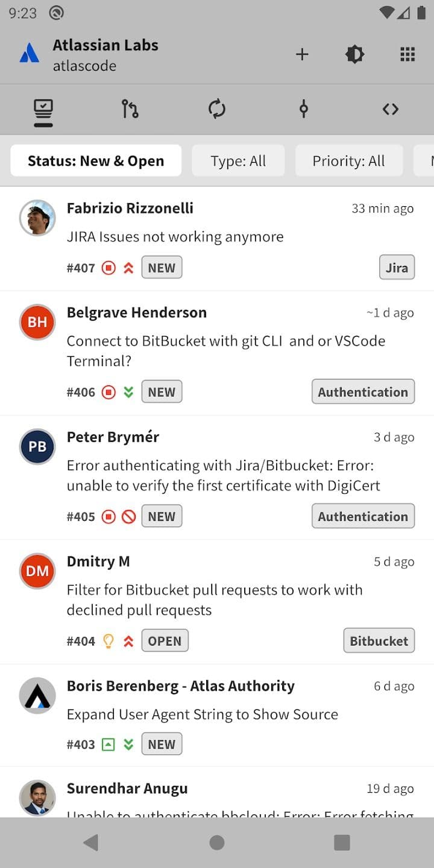Toggle the NEW status badge on issue #406
Image resolution: width=434 pixels, height=868 pixels.
click(162, 391)
